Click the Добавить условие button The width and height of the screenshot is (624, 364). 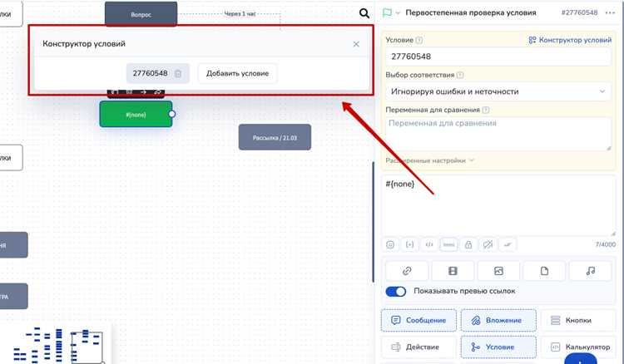tap(237, 73)
